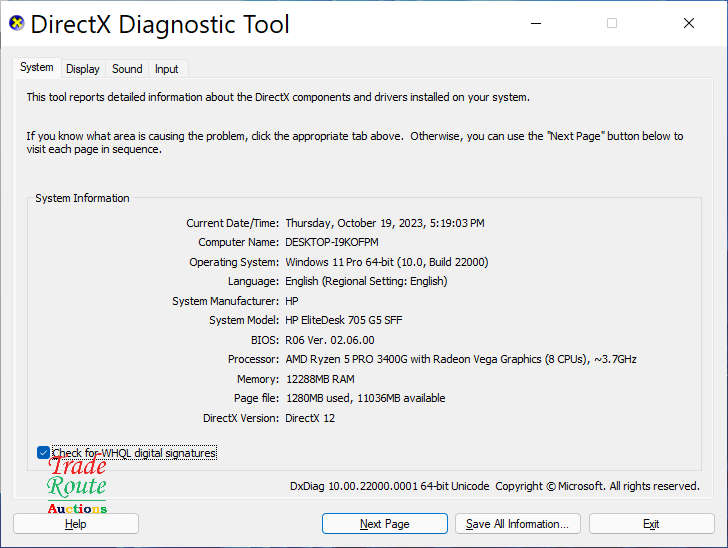
Task: Click the DirectX icon in title bar
Action: pos(16,23)
